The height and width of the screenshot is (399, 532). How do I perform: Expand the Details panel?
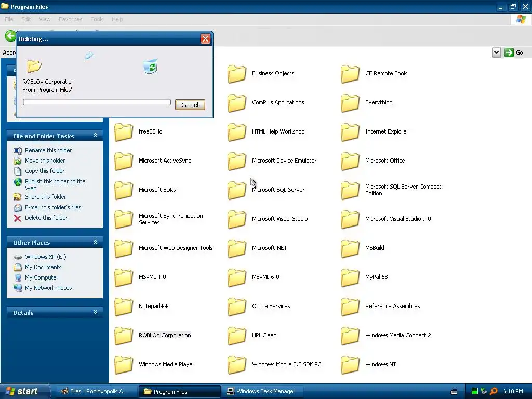(96, 312)
